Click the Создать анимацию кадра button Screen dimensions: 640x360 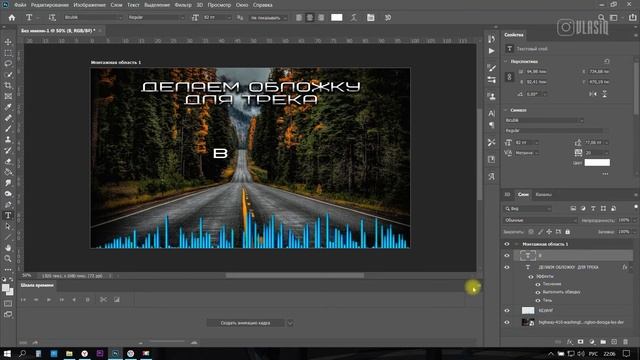pyautogui.click(x=245, y=323)
